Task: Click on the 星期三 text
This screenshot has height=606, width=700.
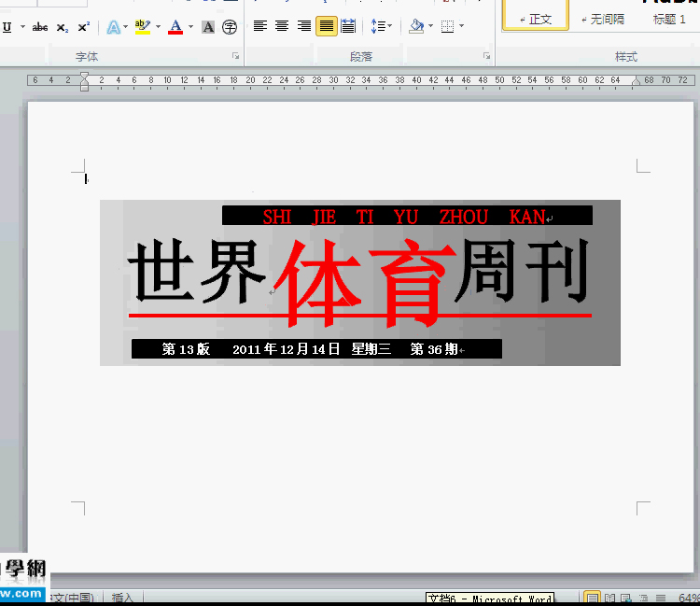Action: 371,349
